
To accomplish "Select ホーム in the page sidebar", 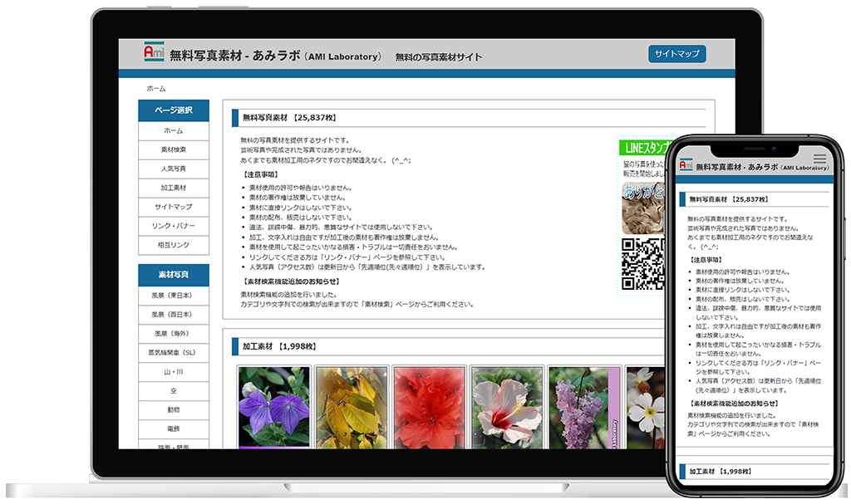I will pyautogui.click(x=174, y=131).
